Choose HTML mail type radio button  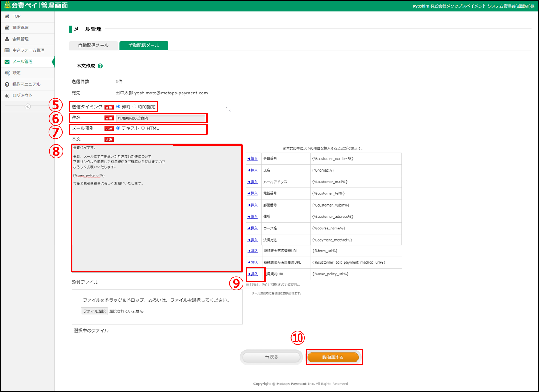pyautogui.click(x=143, y=128)
